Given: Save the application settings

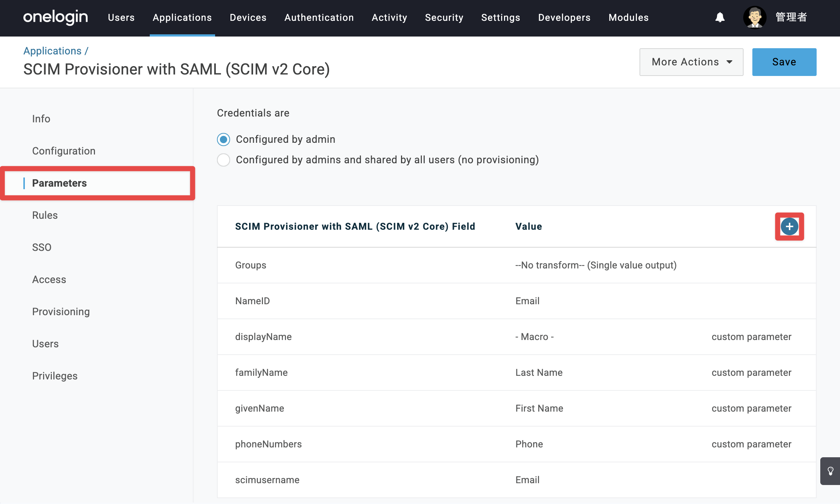Looking at the screenshot, I should 784,62.
